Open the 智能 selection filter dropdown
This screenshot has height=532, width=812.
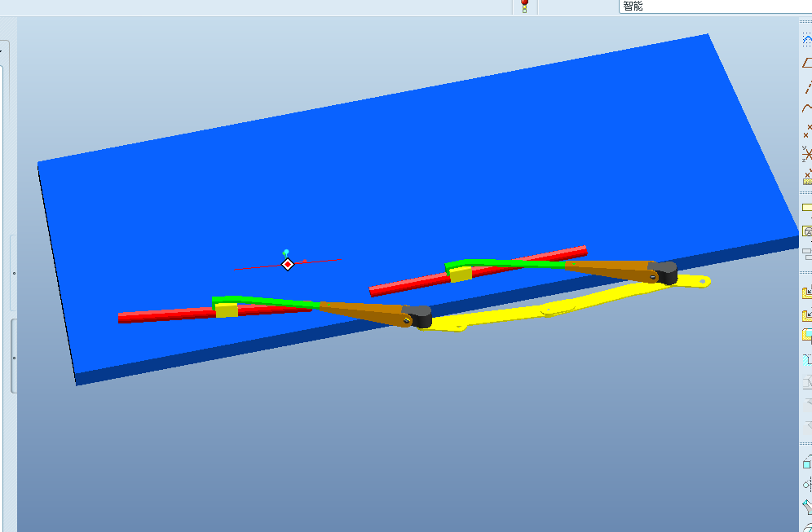pyautogui.click(x=715, y=7)
